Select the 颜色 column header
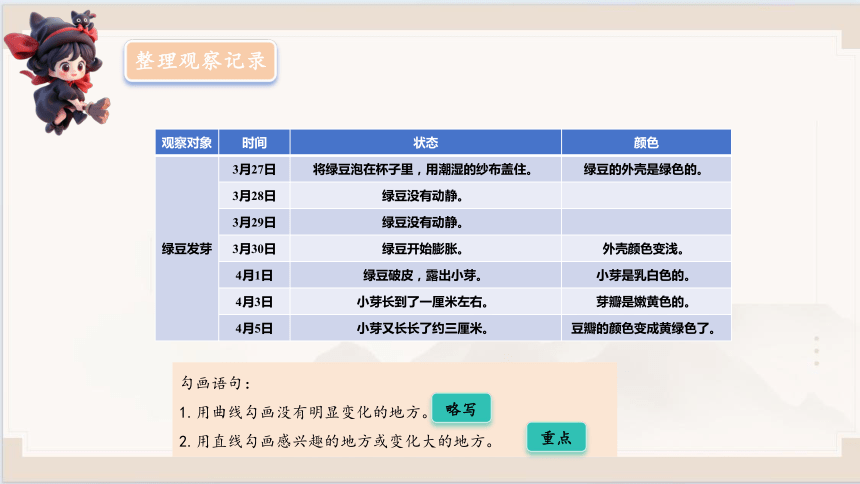 646,143
